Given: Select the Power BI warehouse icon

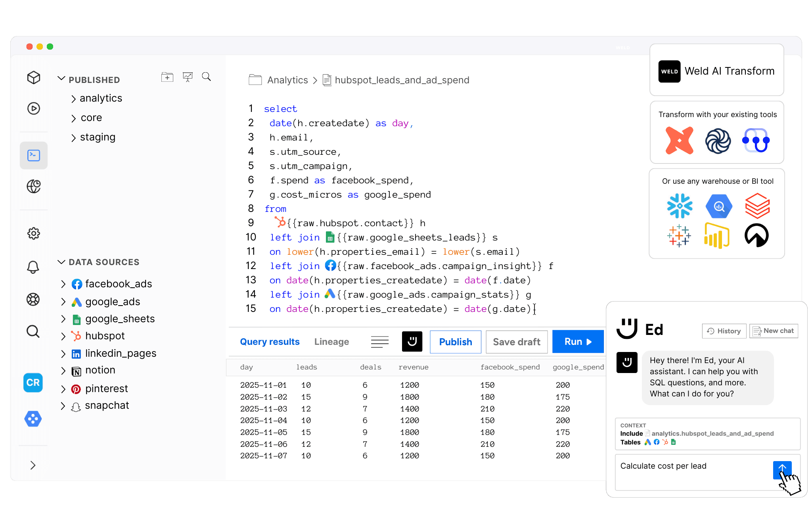Looking at the screenshot, I should [x=718, y=236].
